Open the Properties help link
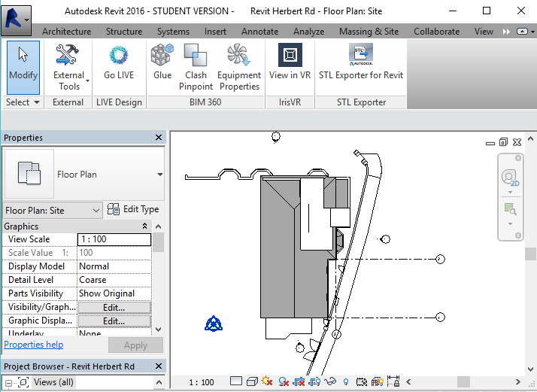 point(34,345)
